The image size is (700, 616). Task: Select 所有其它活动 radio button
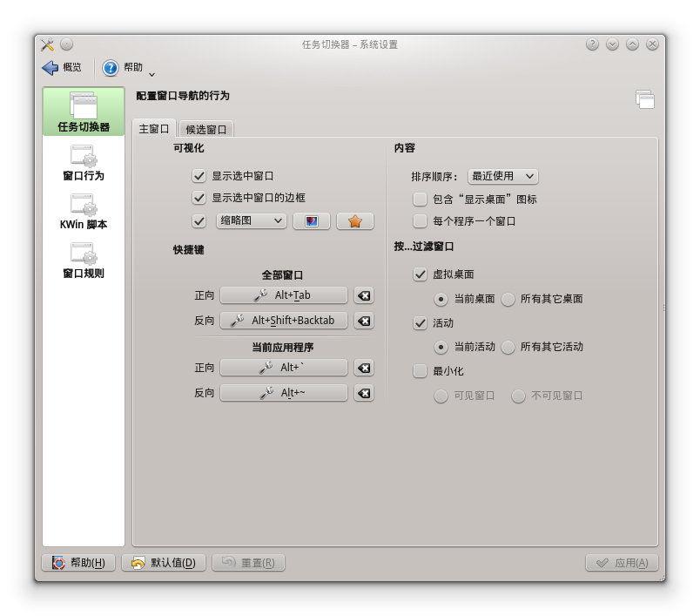pyautogui.click(x=508, y=347)
